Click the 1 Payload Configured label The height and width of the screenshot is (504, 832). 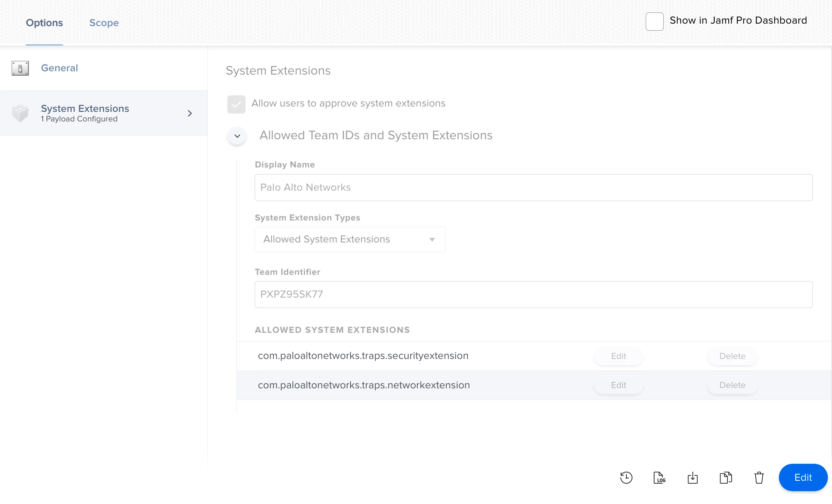(79, 119)
